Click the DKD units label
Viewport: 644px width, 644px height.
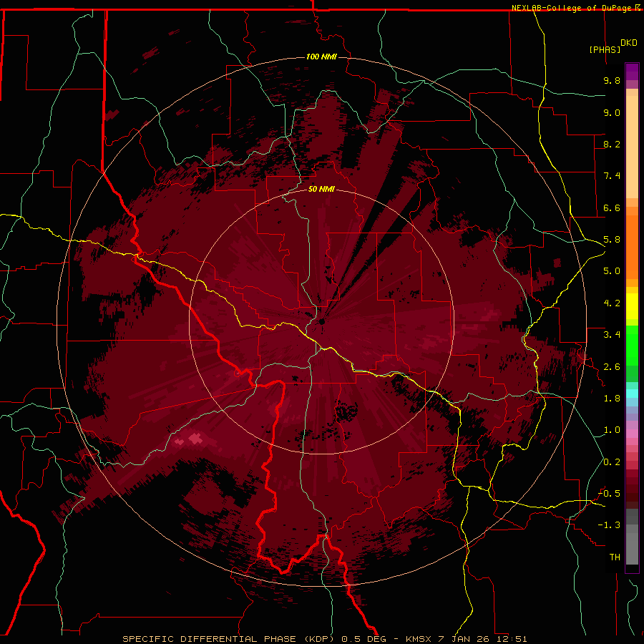(x=629, y=42)
